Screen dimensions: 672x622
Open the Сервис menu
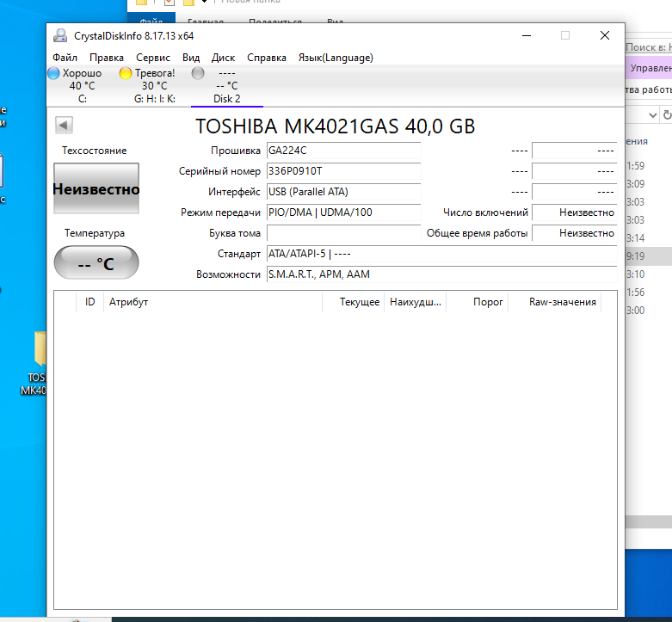coord(153,58)
